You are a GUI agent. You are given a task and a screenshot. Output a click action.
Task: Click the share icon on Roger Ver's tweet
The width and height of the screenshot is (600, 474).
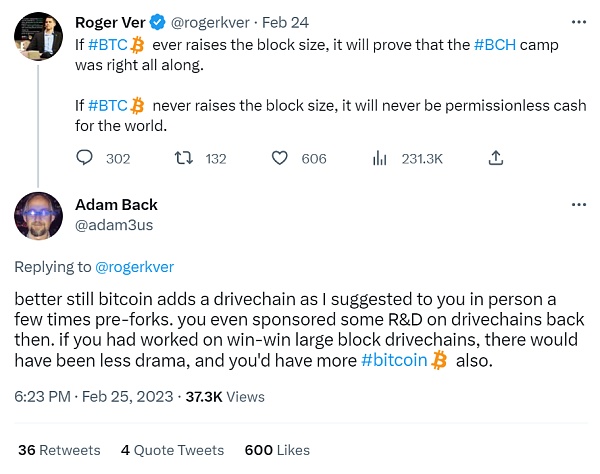pyautogui.click(x=495, y=158)
